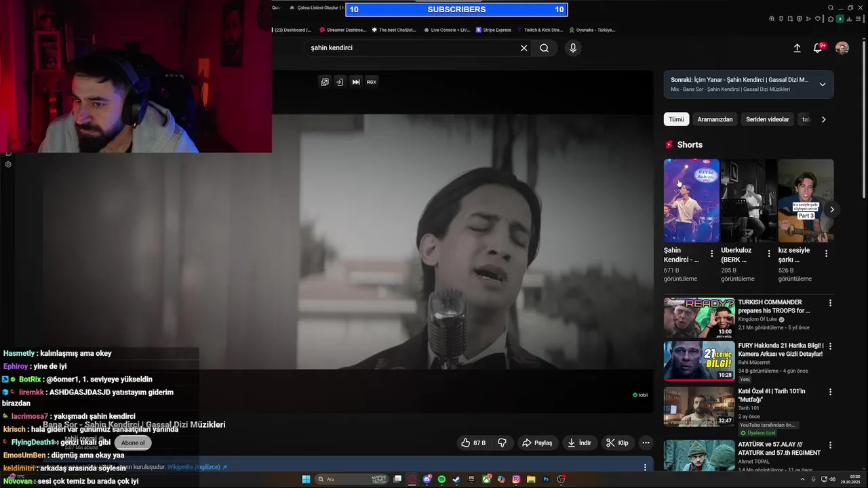Screen dimensions: 868x488
Task: Switch to Streamer Dashboard bookmark
Action: click(342, 30)
